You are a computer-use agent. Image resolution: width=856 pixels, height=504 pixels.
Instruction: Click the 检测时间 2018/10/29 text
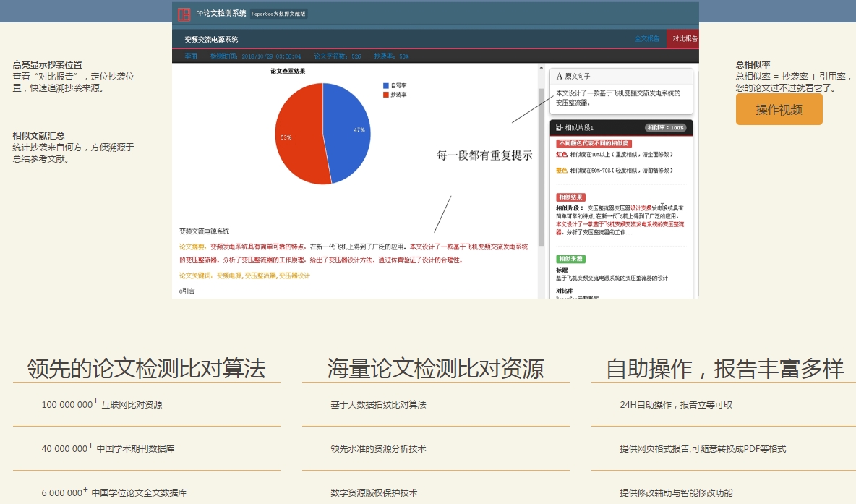pos(255,56)
